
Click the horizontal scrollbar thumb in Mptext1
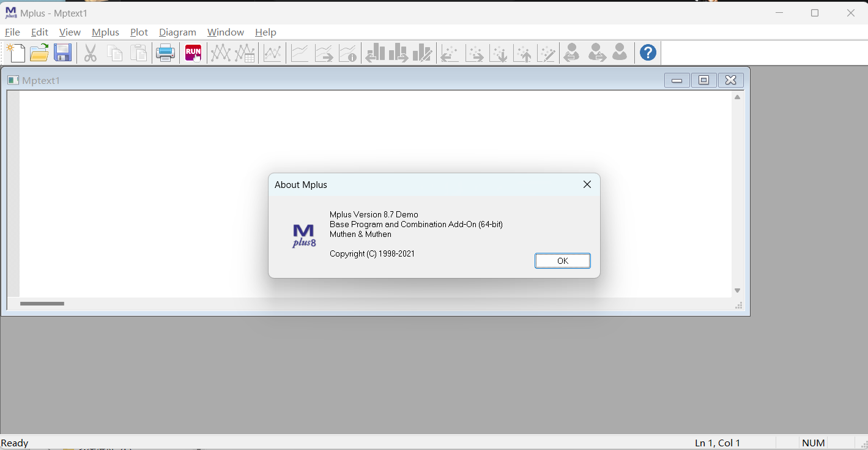click(x=42, y=304)
